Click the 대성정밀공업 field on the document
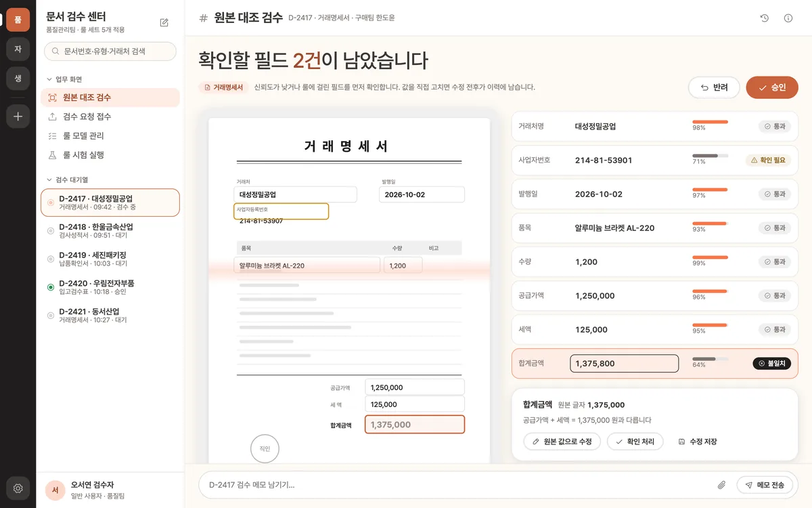Viewport: 812px width, 508px height. click(x=295, y=194)
